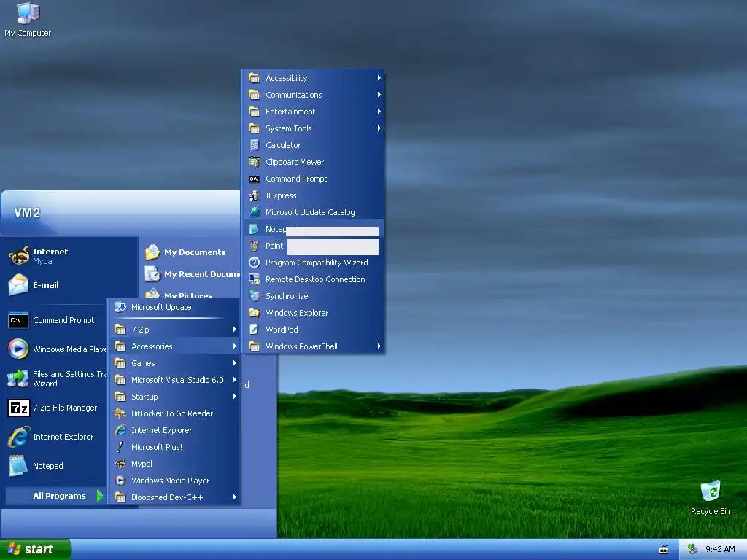Click the keyboard icon in the taskbar
747x560 pixels.
[x=663, y=550]
